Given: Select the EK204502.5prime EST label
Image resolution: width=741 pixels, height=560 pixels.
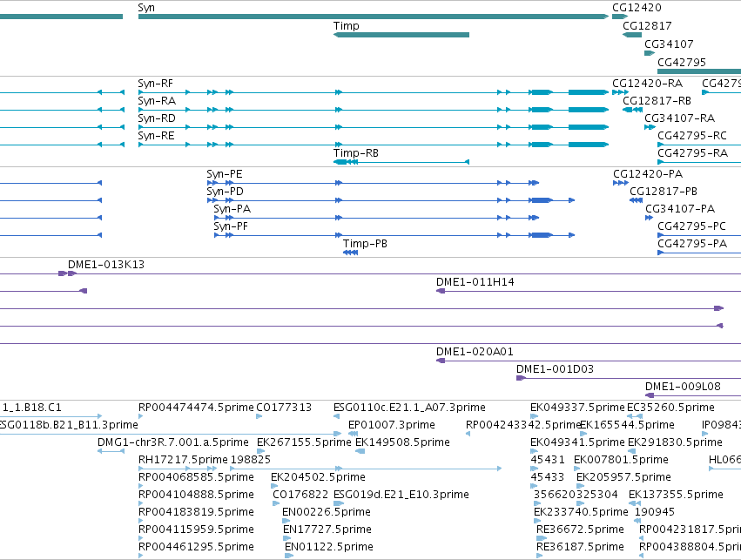Looking at the screenshot, I should pos(318,477).
